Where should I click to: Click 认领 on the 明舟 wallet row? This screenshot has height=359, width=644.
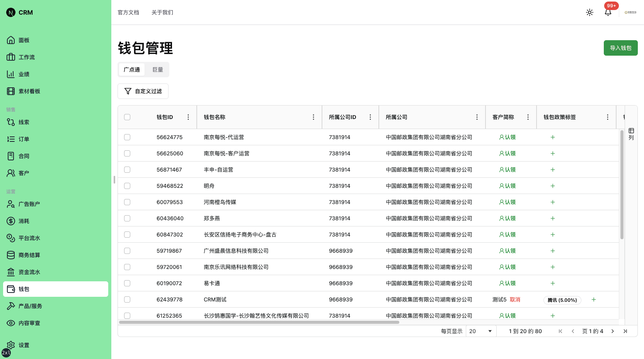pyautogui.click(x=507, y=185)
